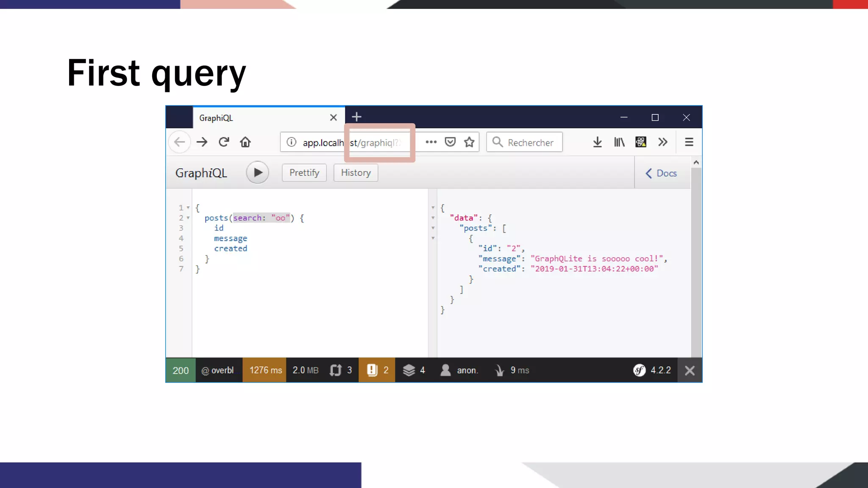The height and width of the screenshot is (488, 868).
Task: Open the downloads arrow icon
Action: click(597, 142)
